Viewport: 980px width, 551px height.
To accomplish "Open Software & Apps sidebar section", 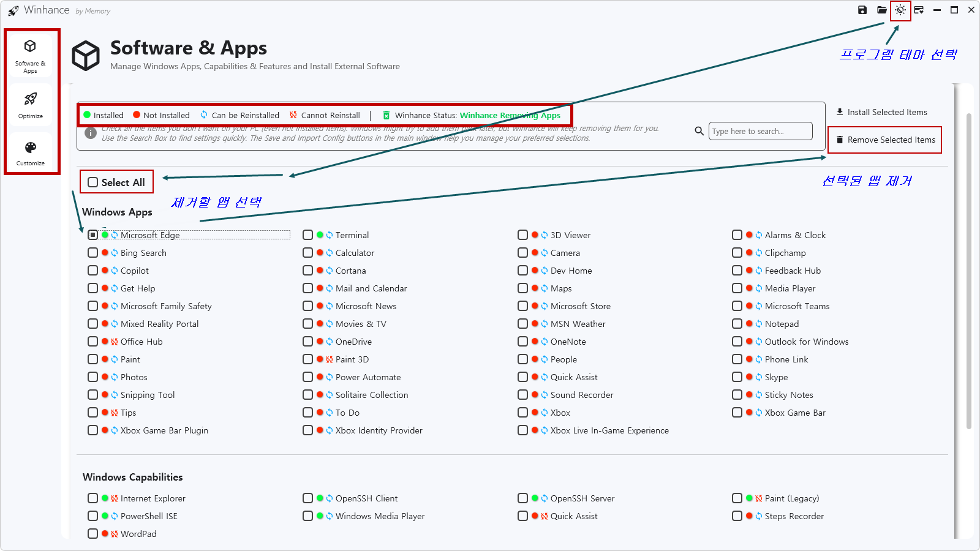I will click(31, 56).
